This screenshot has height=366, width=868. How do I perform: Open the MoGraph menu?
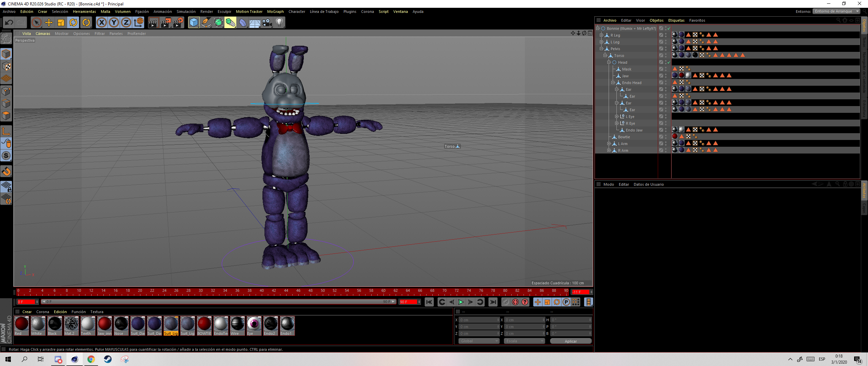275,12
